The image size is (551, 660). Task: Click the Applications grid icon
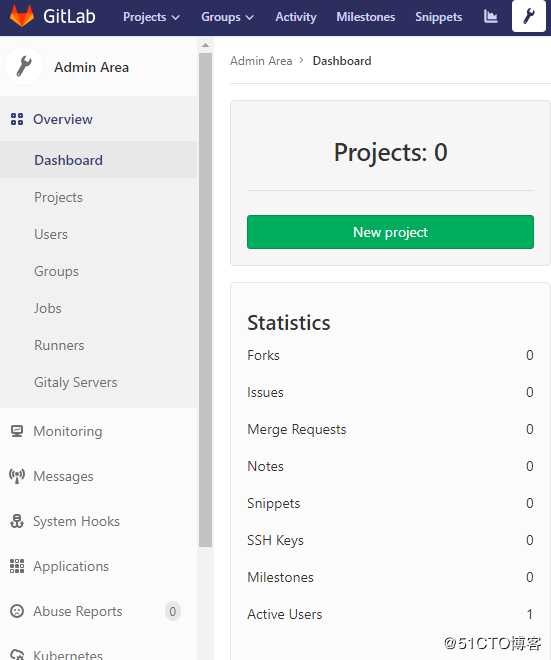[x=17, y=566]
